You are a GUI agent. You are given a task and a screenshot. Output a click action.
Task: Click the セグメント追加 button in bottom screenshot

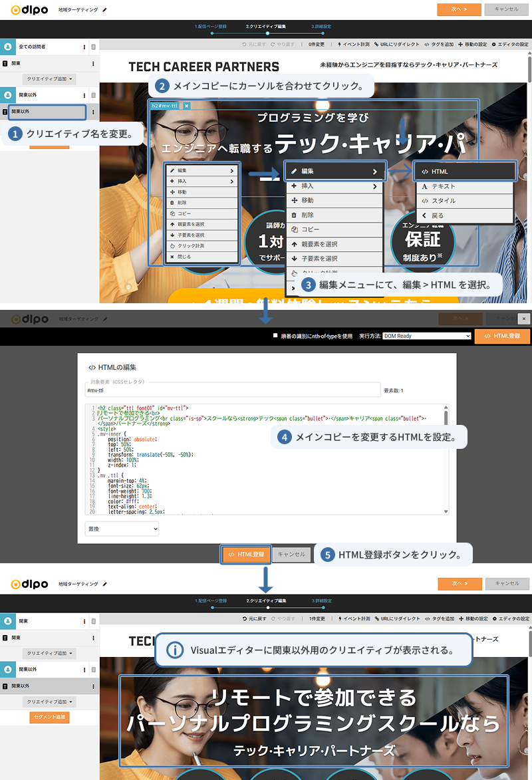click(49, 717)
